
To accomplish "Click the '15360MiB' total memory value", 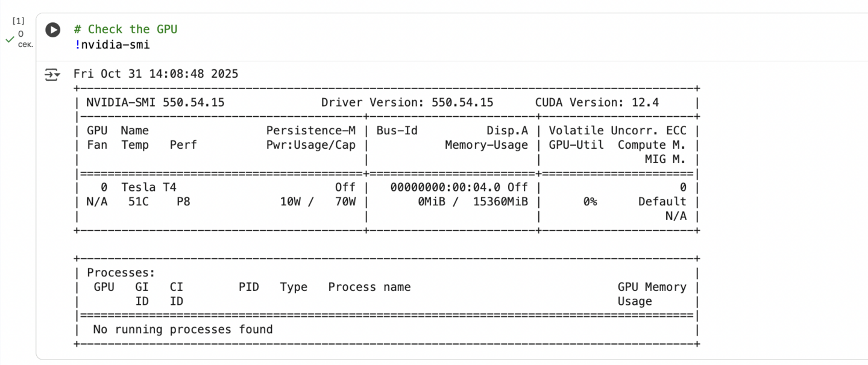I will point(500,202).
